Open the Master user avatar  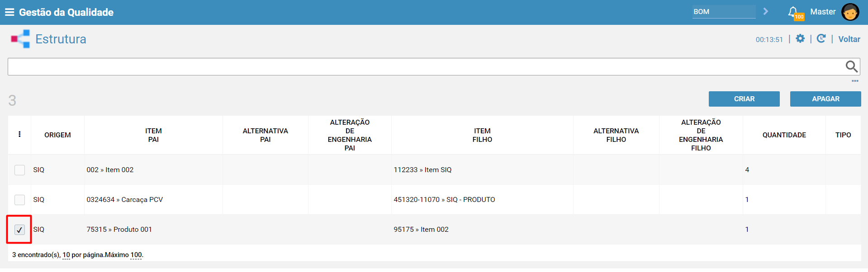[850, 12]
